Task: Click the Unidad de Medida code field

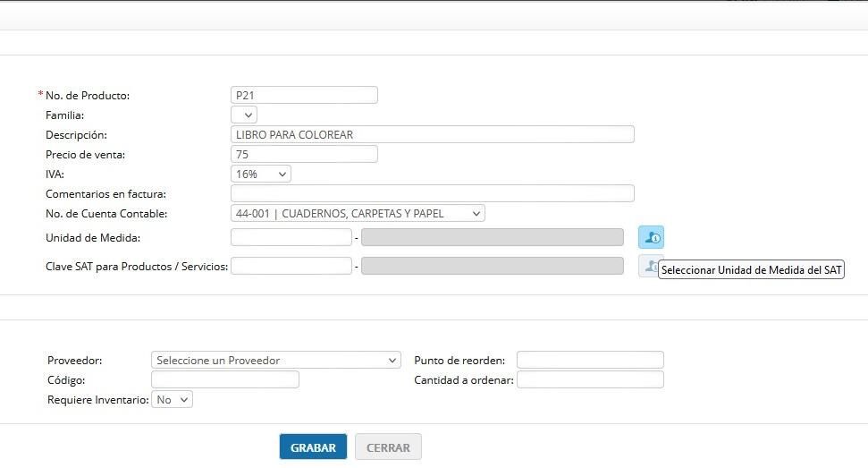Action: pyautogui.click(x=291, y=237)
